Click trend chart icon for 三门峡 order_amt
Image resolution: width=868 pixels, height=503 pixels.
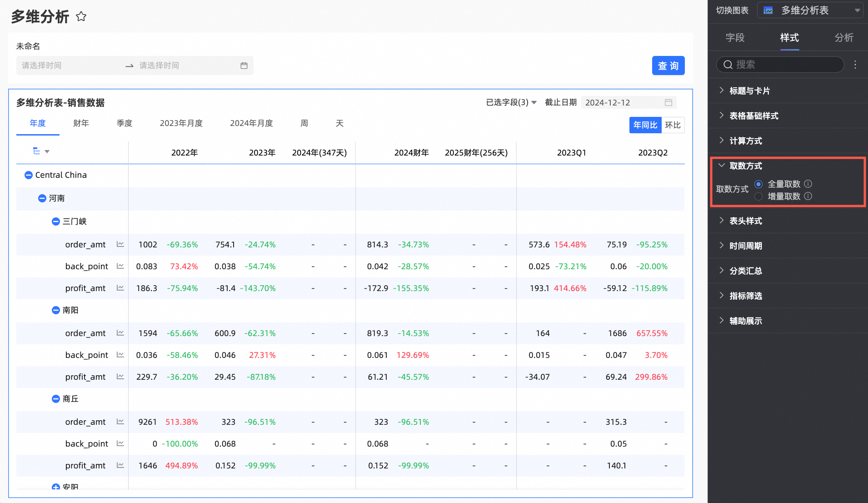tap(120, 245)
